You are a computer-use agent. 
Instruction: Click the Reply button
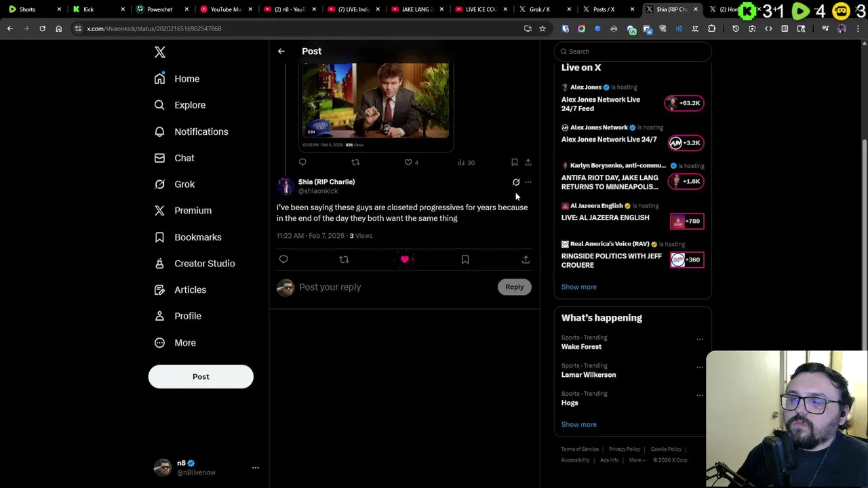point(515,287)
